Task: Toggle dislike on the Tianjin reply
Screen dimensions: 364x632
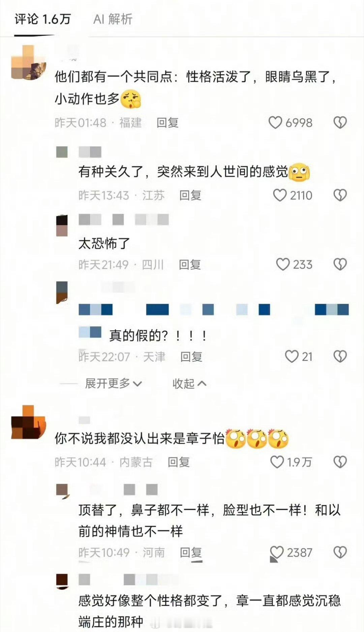Action: tap(340, 356)
